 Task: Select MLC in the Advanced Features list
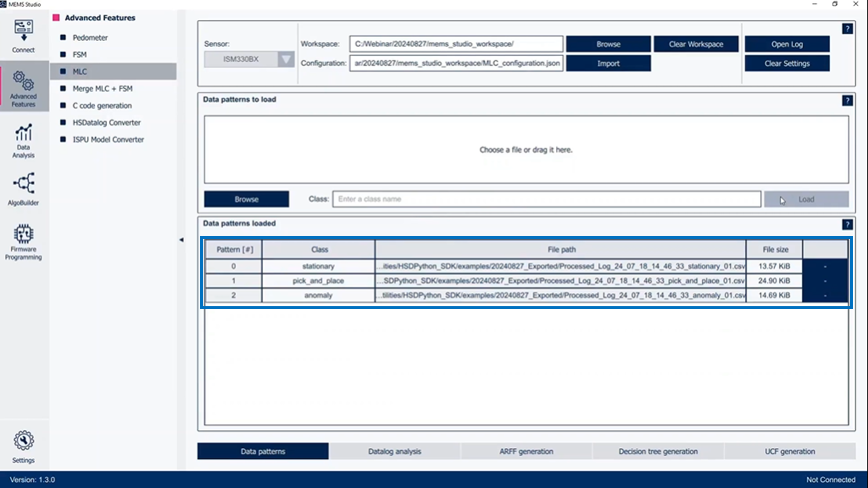pos(80,71)
